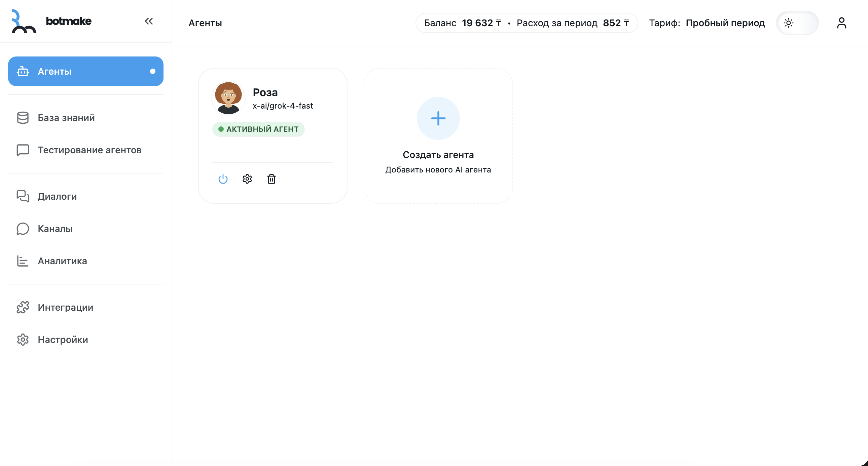Open the user profile icon
Image resolution: width=868 pixels, height=466 pixels.
point(841,23)
